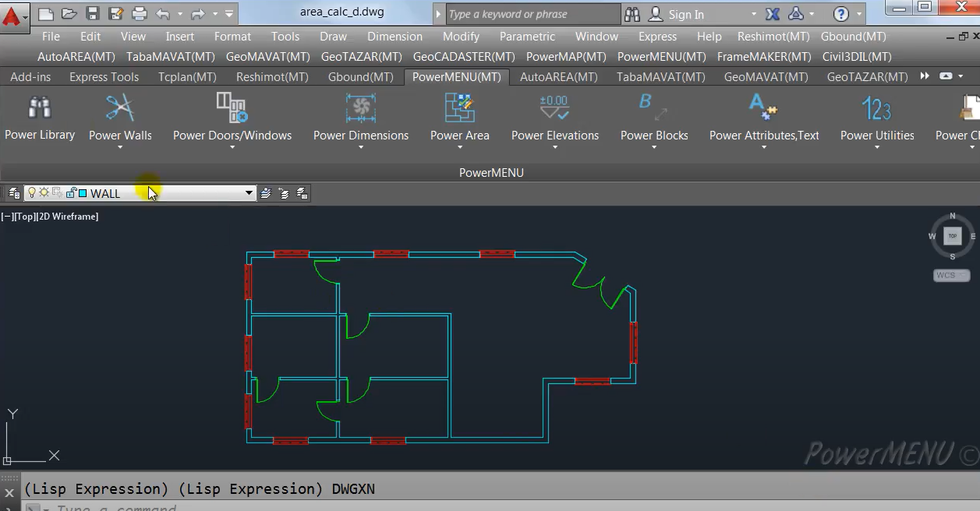The width and height of the screenshot is (980, 511).
Task: Expand the ribbon tab overflow arrows
Action: point(925,76)
